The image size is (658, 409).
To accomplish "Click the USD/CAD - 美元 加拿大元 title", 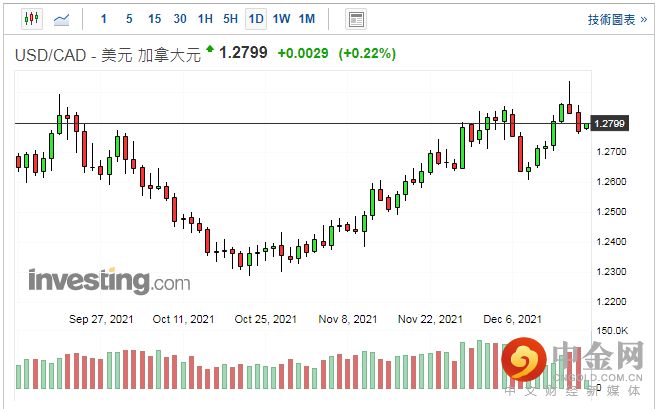I will [108, 55].
